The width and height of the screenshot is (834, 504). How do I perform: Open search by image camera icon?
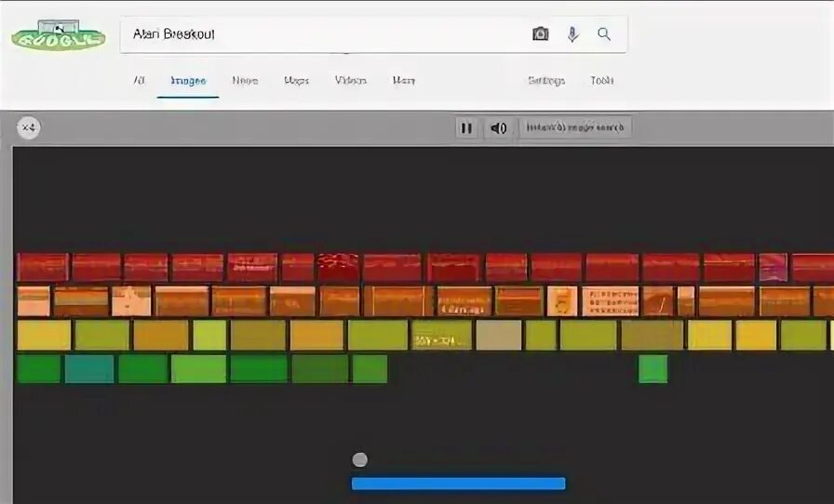click(x=541, y=34)
